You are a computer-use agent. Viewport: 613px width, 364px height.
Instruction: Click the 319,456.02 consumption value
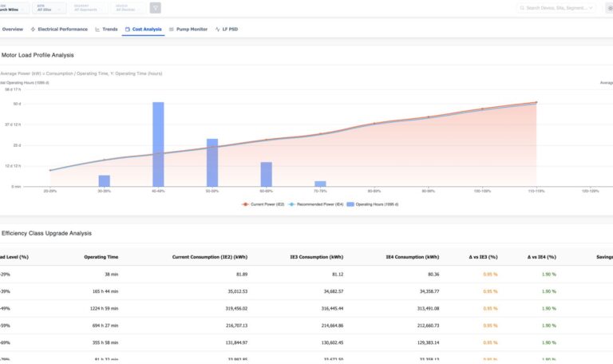236,308
